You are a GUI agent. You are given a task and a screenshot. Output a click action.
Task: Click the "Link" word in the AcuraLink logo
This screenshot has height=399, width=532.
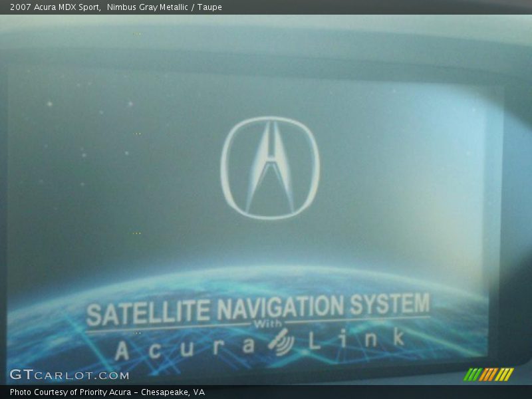[356, 339]
